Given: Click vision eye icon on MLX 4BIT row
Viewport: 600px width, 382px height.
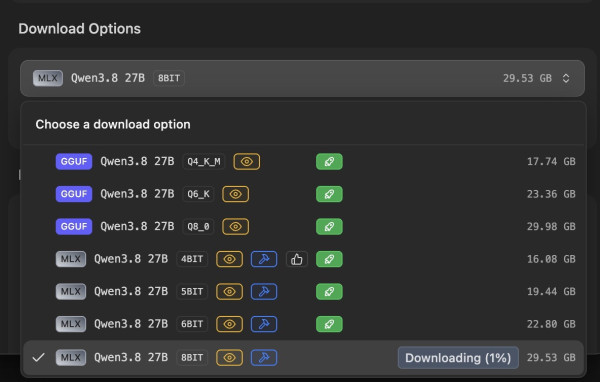Looking at the screenshot, I should (x=229, y=259).
